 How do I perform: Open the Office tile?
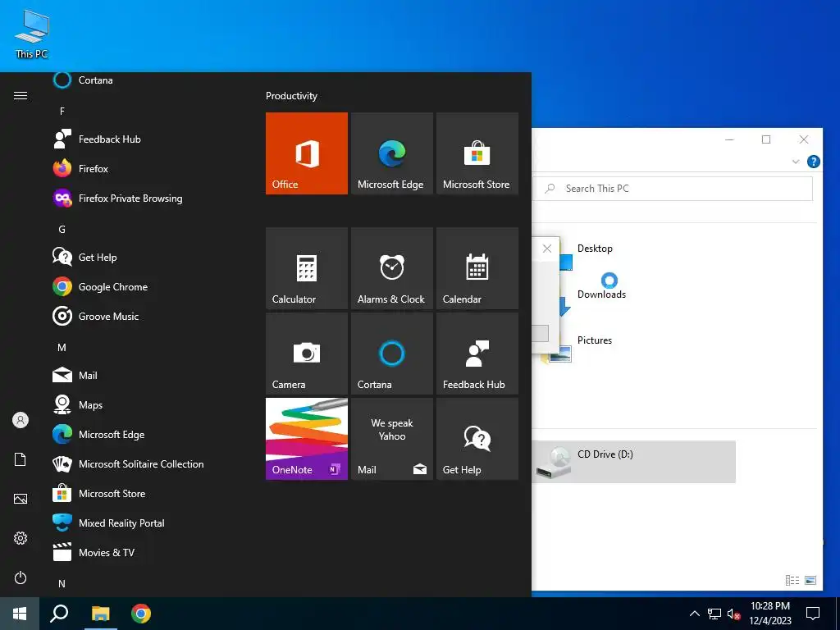[307, 153]
